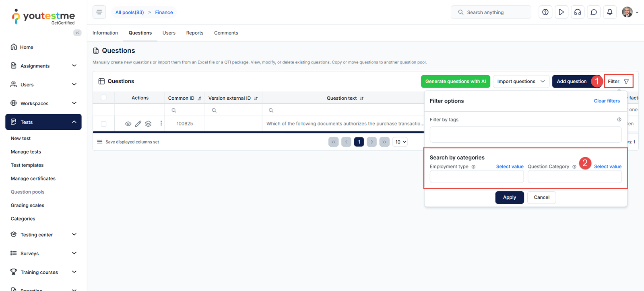Open the rows-per-page dropdown showing 10
Screen dimensions: 644x291
(400, 142)
